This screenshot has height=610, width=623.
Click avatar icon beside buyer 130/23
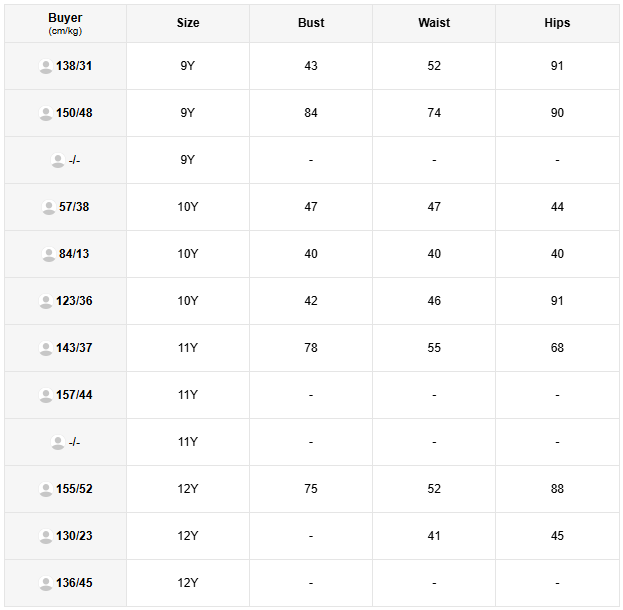(x=46, y=536)
